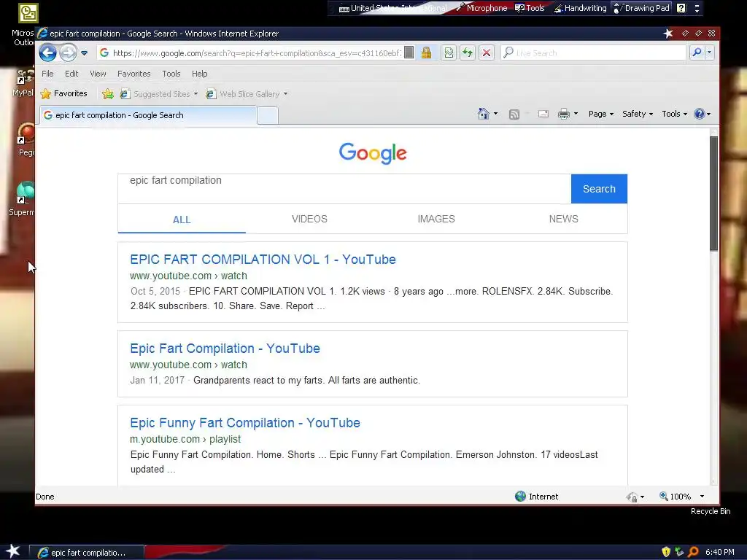Image resolution: width=747 pixels, height=560 pixels.
Task: Open Web Slice Gallery dropdown
Action: click(x=247, y=94)
